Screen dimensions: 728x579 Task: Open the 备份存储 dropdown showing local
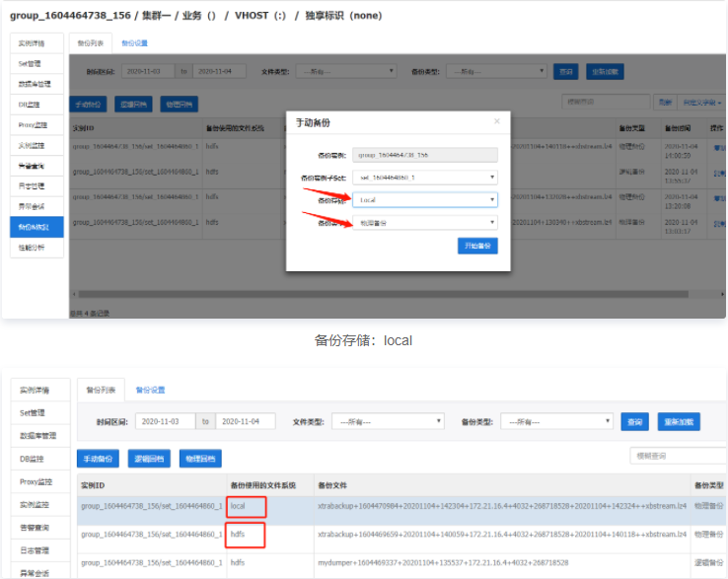(426, 199)
